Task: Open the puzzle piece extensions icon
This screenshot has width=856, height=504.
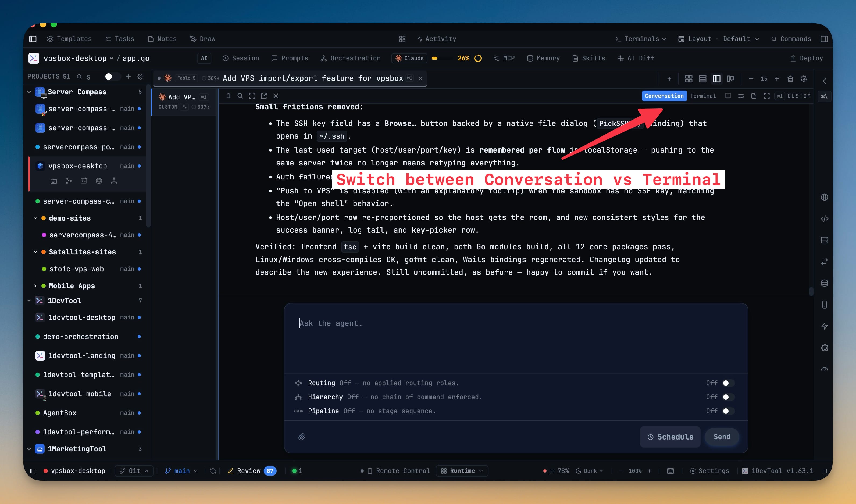Action: coord(824,347)
